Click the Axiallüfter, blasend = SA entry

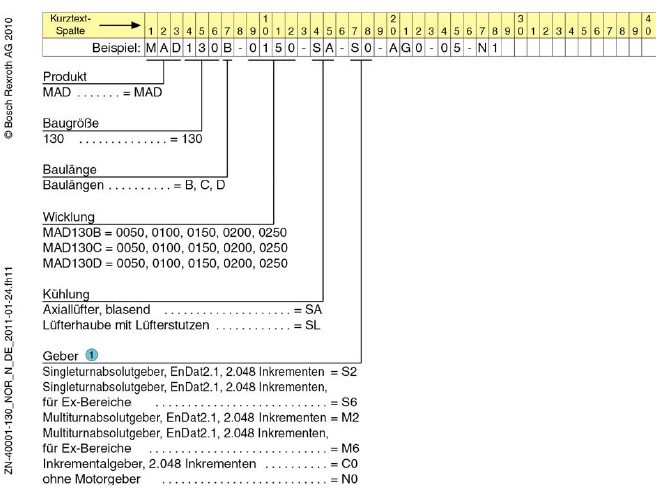point(180,311)
